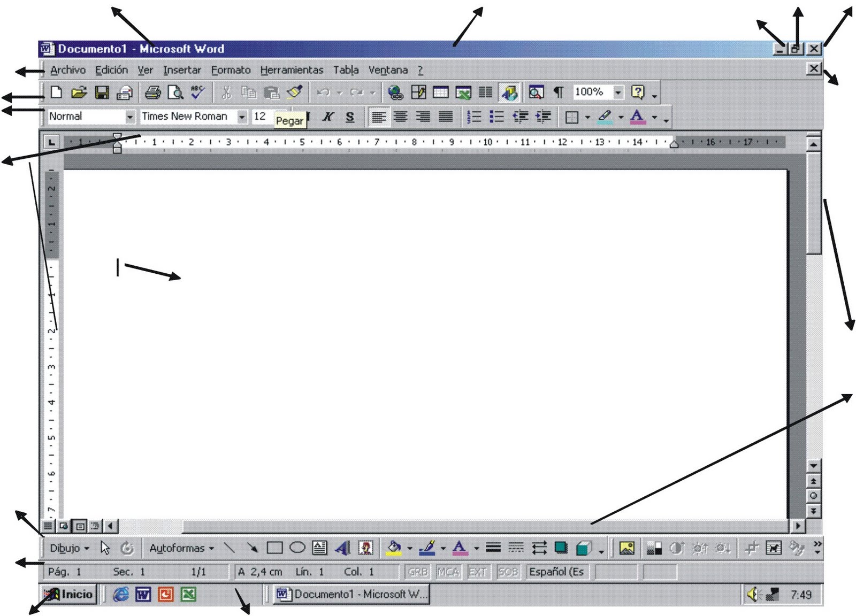The image size is (856, 616).
Task: Toggle the Drawing toolbar button
Action: 509,93
